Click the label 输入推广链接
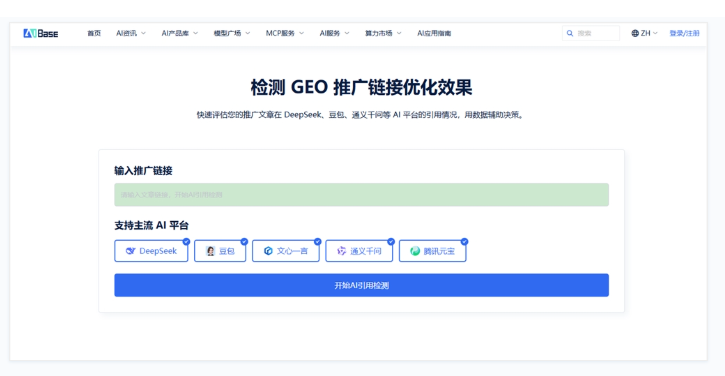Viewport: 725px width, 376px height. pos(143,171)
